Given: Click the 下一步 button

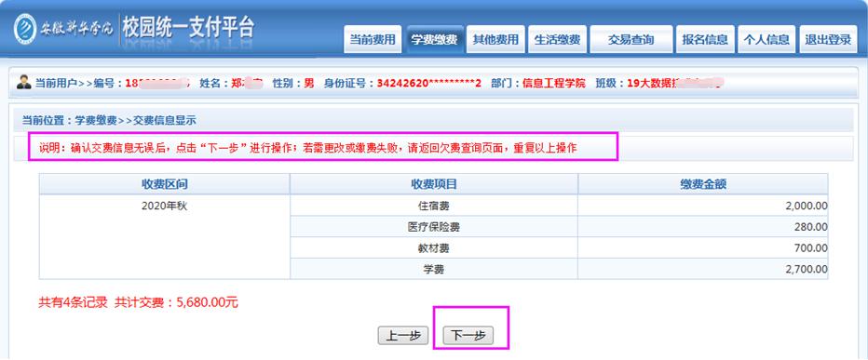Looking at the screenshot, I should [468, 336].
